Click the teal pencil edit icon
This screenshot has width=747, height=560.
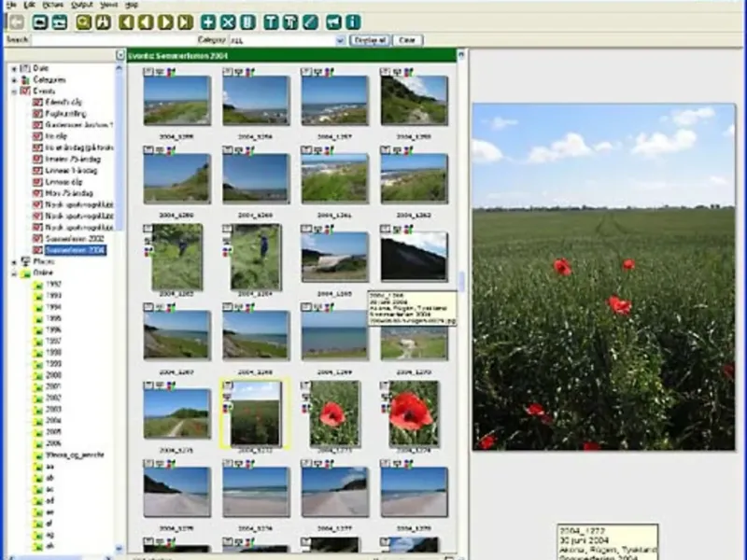[310, 21]
